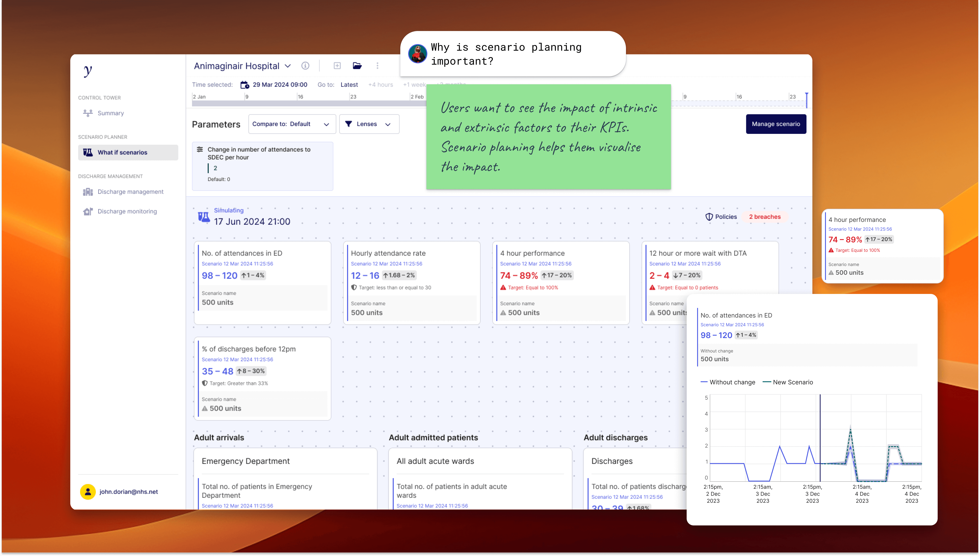
Task: Click the Lenses funnel icon
Action: 348,124
